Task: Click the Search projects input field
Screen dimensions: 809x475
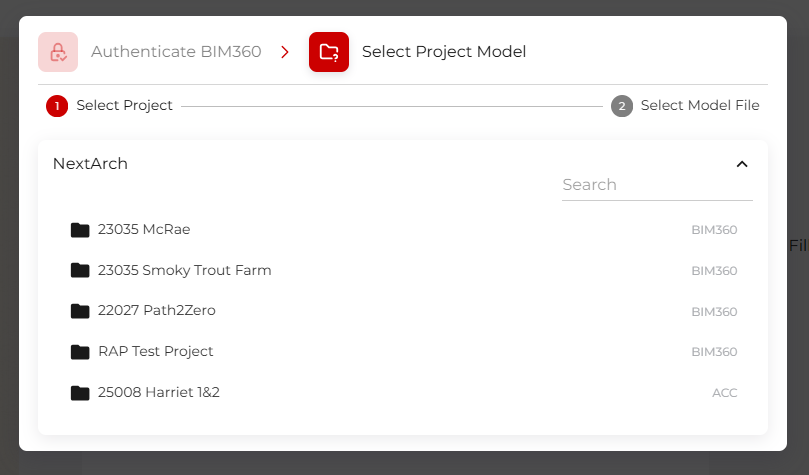Action: 657,185
